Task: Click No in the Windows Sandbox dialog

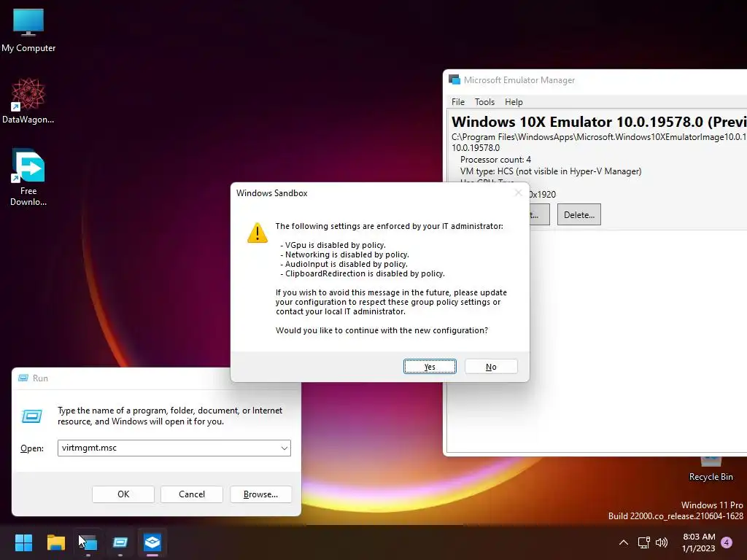Action: tap(491, 367)
